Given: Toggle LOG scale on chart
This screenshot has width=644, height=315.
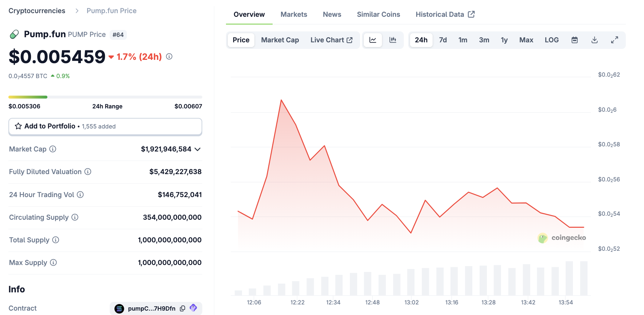Looking at the screenshot, I should 551,40.
